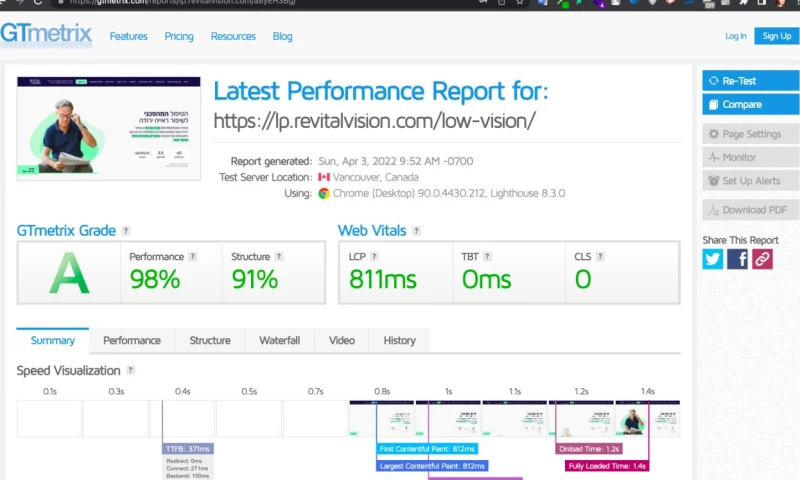The height and width of the screenshot is (480, 800).
Task: Open help icon next to Performance score
Action: point(193,256)
